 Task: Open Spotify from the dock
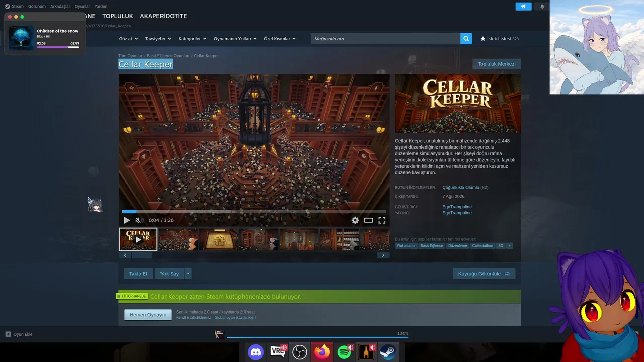pyautogui.click(x=344, y=352)
